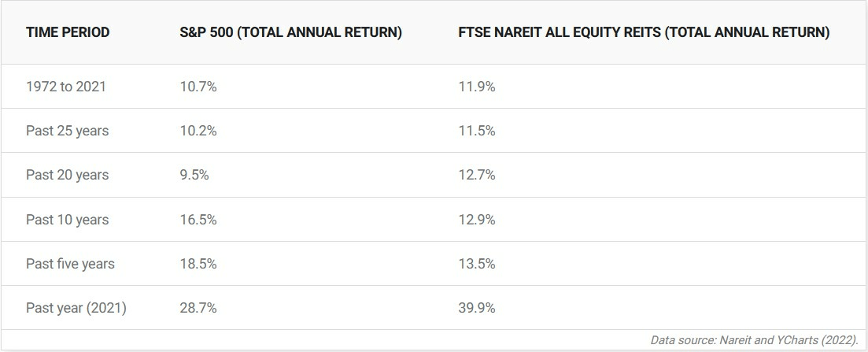Select the Past 10 years row label

(x=68, y=220)
